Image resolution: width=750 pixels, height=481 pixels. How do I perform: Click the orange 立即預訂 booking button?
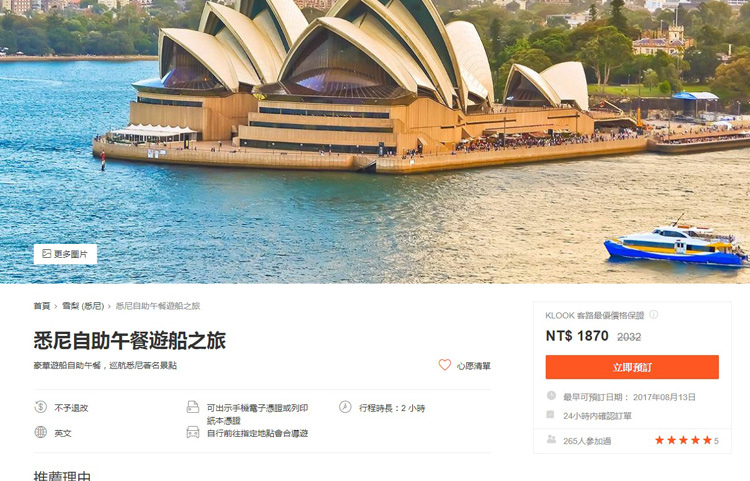point(632,367)
